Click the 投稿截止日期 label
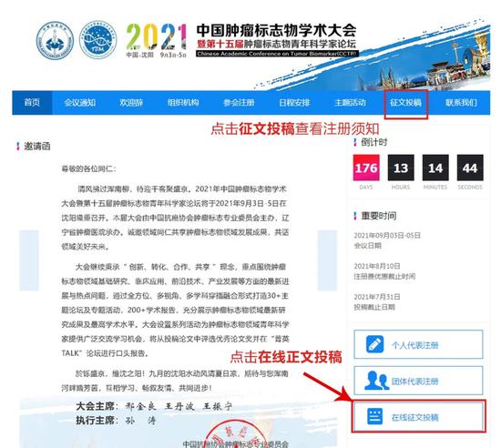Viewport: 501px width, 448px height. coord(374,307)
